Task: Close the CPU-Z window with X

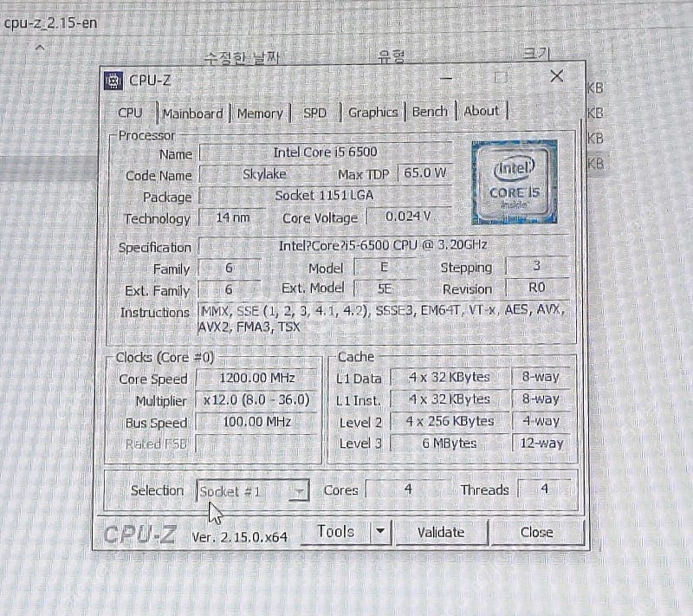Action: (556, 76)
